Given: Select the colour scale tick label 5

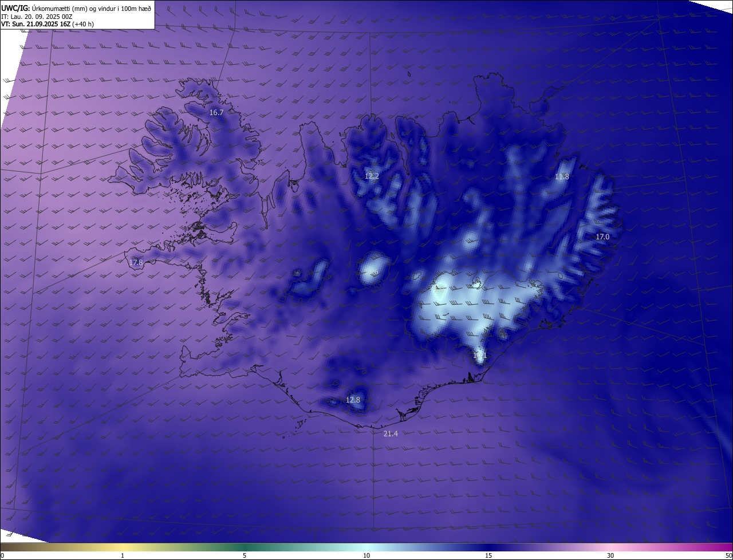Looking at the screenshot, I should 245,555.
